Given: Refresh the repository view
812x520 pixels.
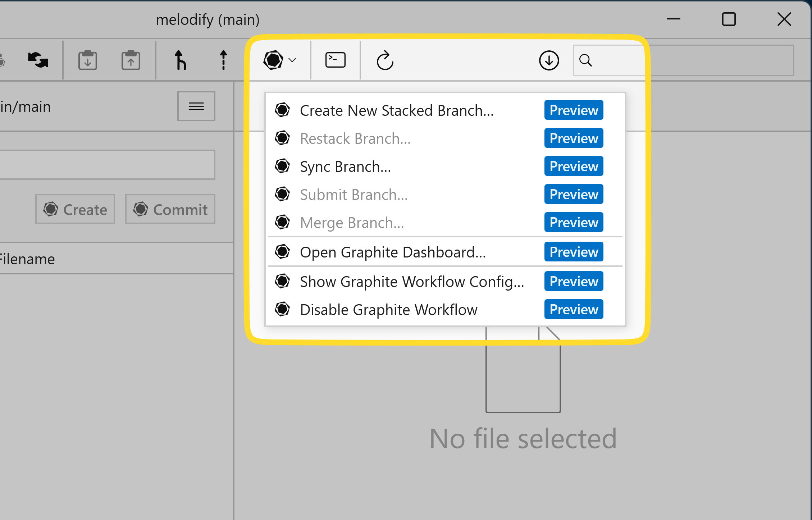Looking at the screenshot, I should click(x=385, y=60).
